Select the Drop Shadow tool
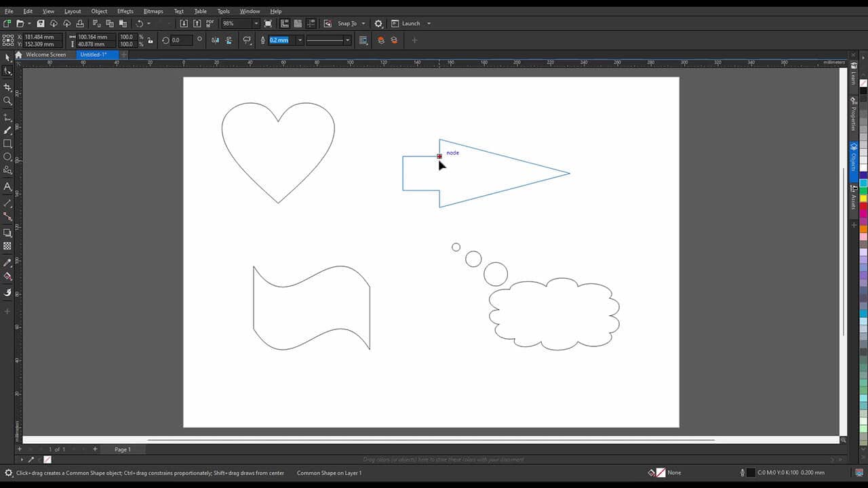 (x=7, y=232)
